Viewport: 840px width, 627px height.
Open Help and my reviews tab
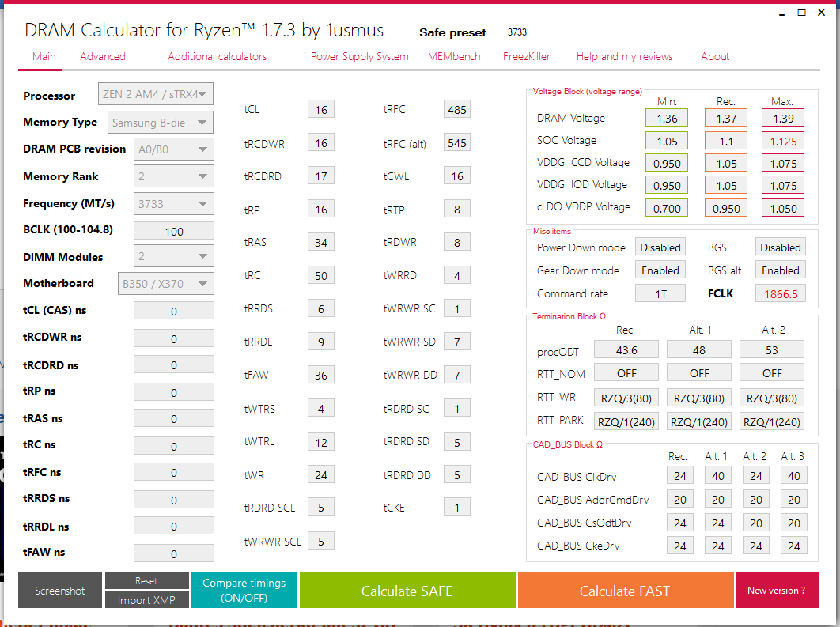[624, 56]
